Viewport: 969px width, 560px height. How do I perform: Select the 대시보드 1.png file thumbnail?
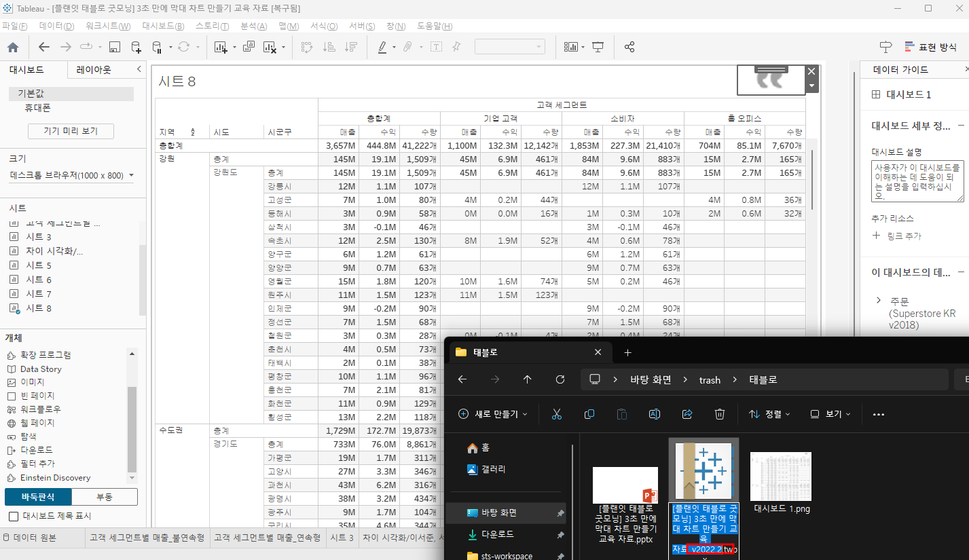click(x=781, y=477)
